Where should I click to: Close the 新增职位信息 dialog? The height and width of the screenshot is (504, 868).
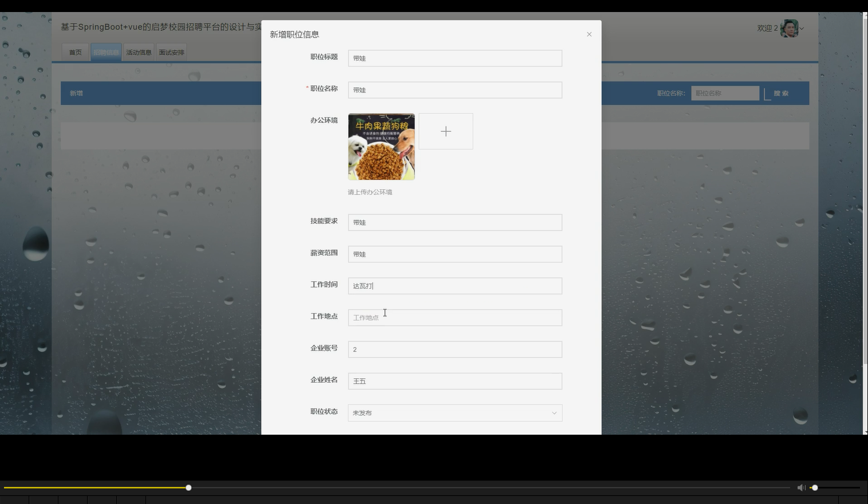point(589,34)
